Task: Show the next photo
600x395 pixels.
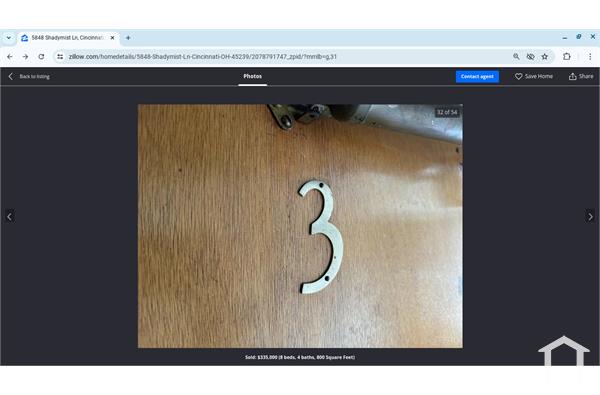Action: click(x=590, y=217)
